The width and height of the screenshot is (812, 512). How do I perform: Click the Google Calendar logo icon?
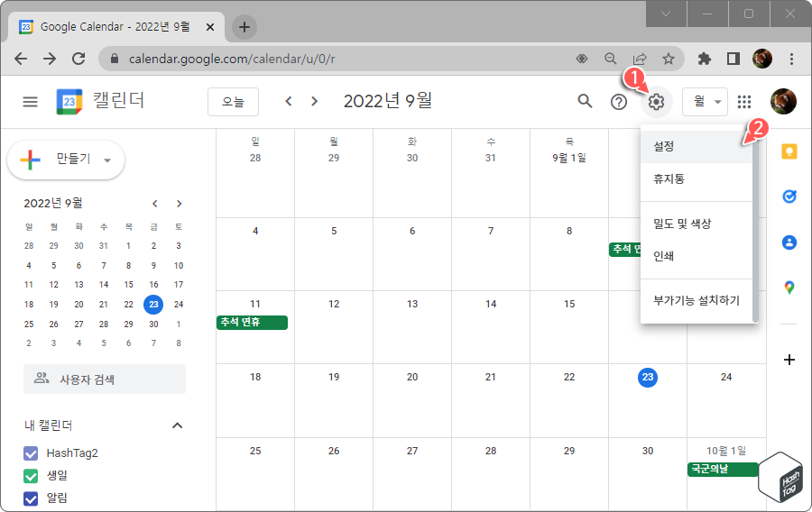click(69, 101)
